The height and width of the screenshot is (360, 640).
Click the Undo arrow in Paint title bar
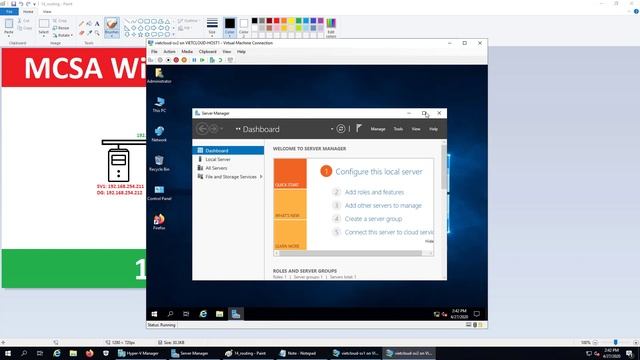coord(21,4)
